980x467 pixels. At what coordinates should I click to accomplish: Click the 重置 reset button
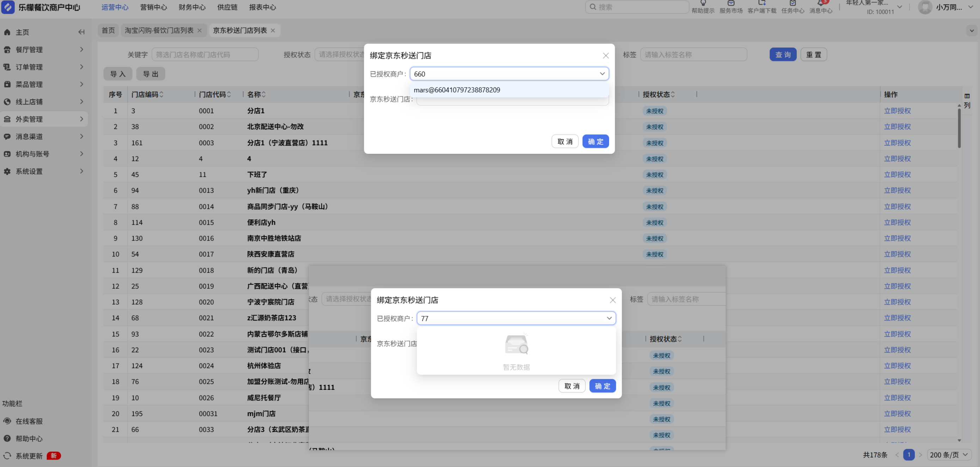pos(813,54)
